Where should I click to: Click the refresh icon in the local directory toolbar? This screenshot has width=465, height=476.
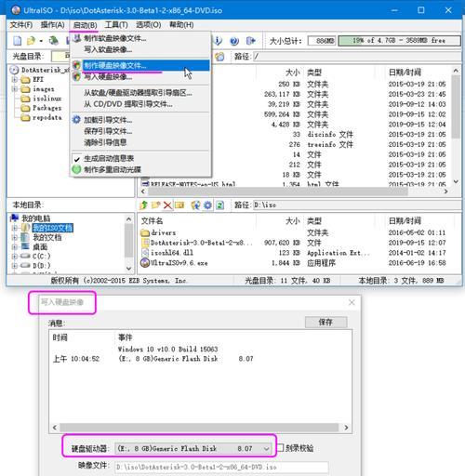tap(219, 205)
